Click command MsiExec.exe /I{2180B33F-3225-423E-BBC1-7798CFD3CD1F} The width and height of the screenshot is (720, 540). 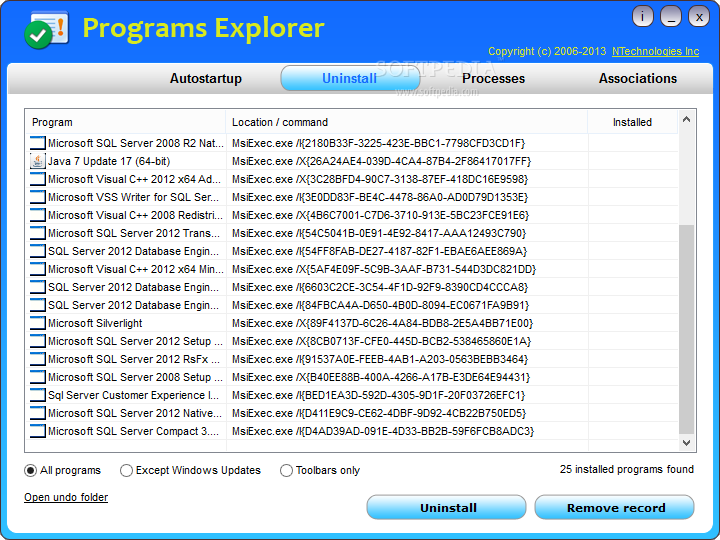(x=378, y=143)
